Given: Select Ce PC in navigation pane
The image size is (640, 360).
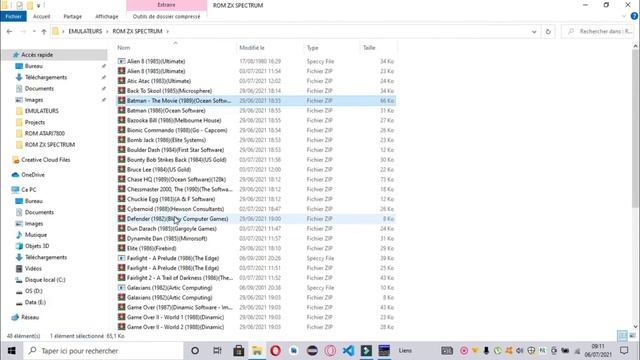Looking at the screenshot, I should pos(29,190).
